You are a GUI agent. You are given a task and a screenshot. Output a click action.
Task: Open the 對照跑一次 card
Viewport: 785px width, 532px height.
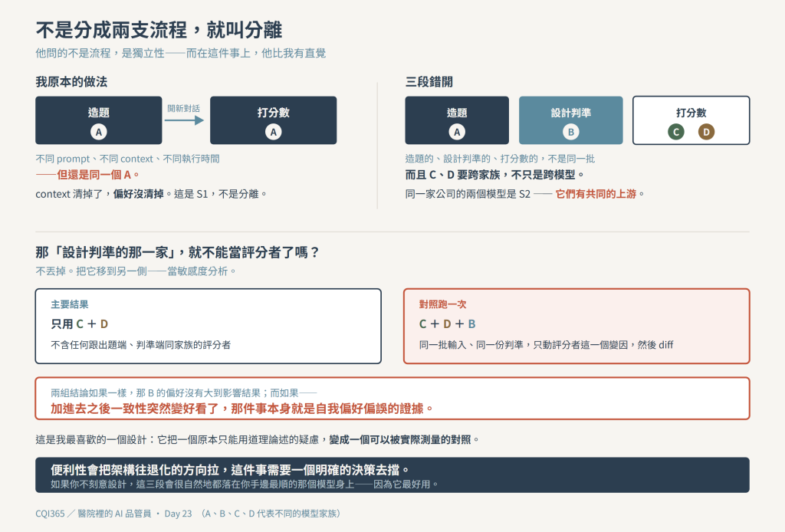tap(576, 326)
